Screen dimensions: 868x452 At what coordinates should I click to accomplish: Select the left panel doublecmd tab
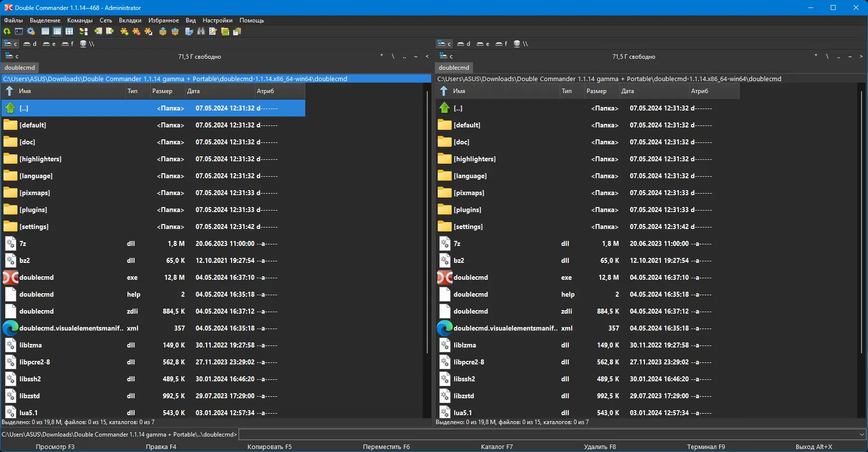click(20, 68)
